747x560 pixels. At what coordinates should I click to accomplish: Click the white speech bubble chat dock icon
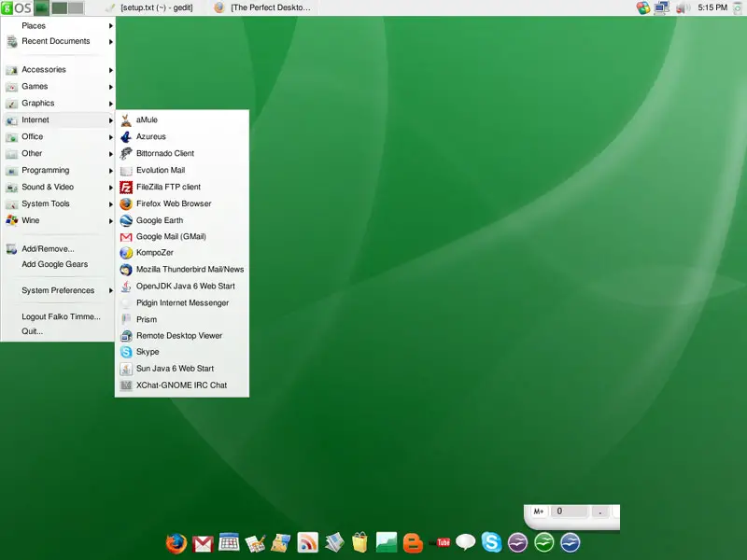(465, 542)
